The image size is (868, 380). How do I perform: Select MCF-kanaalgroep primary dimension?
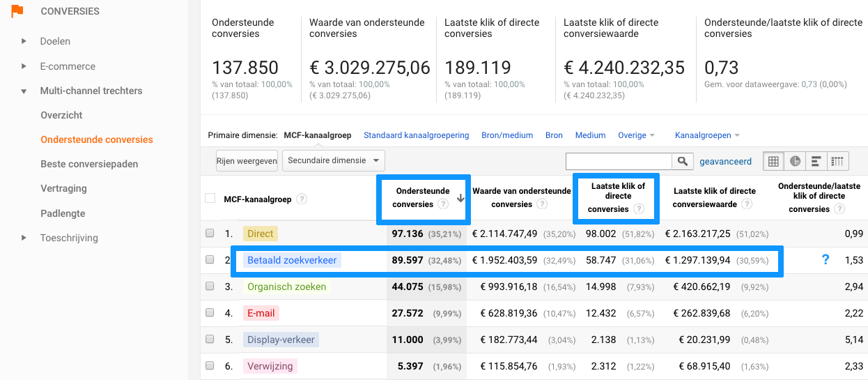click(x=318, y=135)
